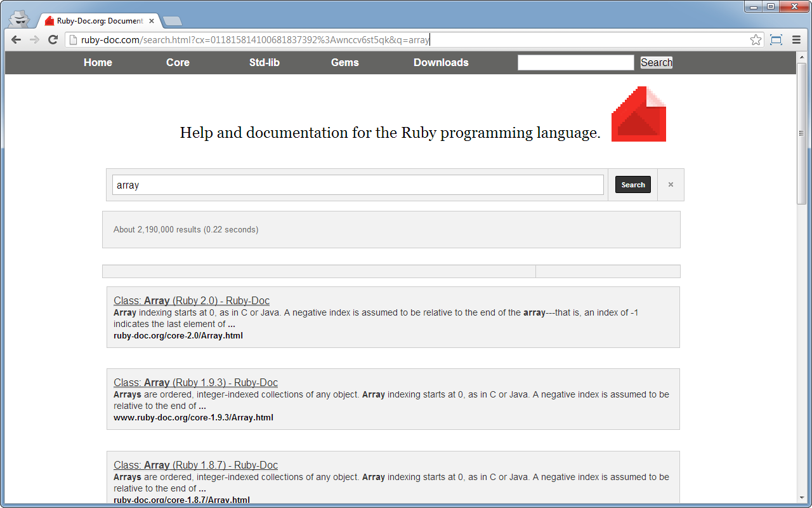Click the dark Search button beside the query
This screenshot has height=508, width=812.
[632, 184]
